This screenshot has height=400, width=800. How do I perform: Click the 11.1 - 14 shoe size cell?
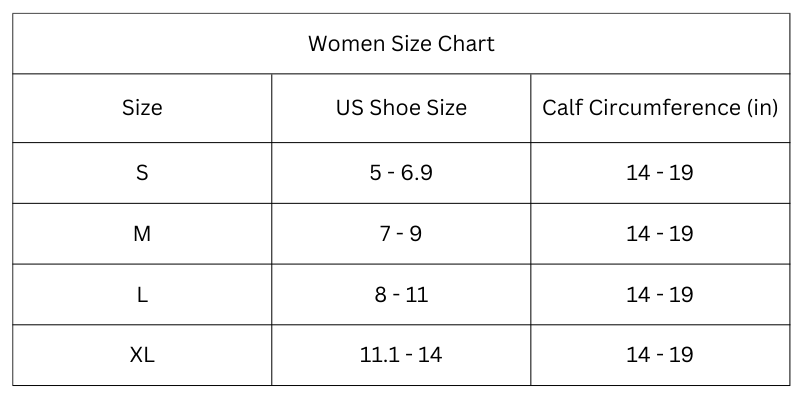click(x=401, y=355)
